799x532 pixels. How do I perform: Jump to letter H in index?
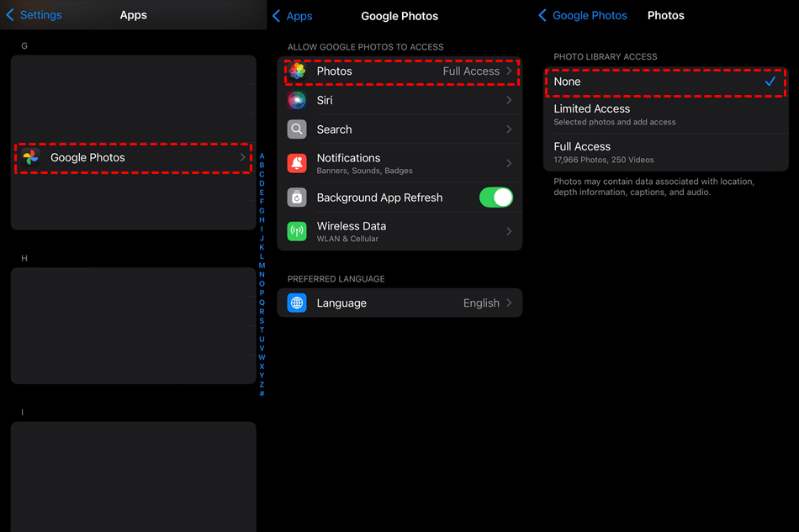tap(262, 220)
